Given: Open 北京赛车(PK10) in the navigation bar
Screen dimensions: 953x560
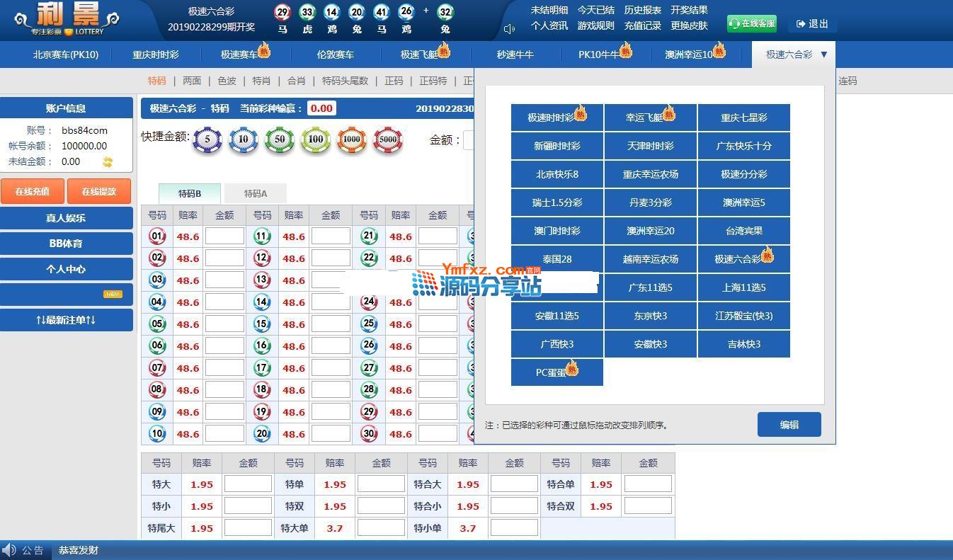Looking at the screenshot, I should (x=65, y=55).
